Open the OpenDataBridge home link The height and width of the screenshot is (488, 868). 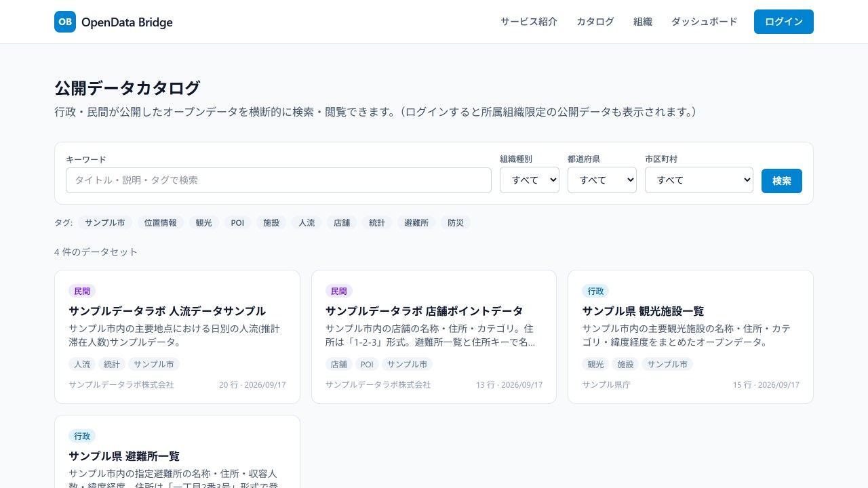coord(113,22)
